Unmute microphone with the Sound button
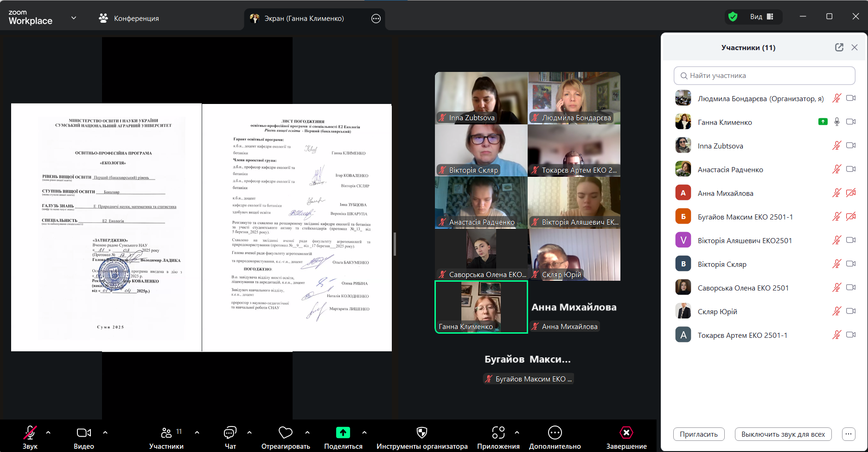 pos(30,433)
